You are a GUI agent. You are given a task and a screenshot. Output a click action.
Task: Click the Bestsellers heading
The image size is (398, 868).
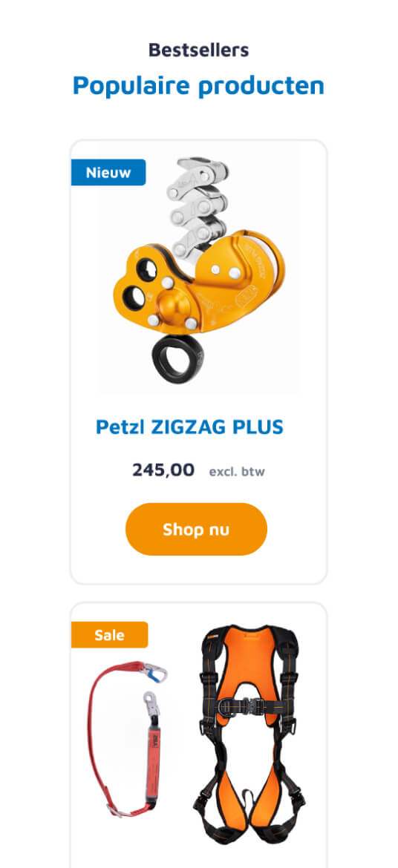click(x=198, y=50)
